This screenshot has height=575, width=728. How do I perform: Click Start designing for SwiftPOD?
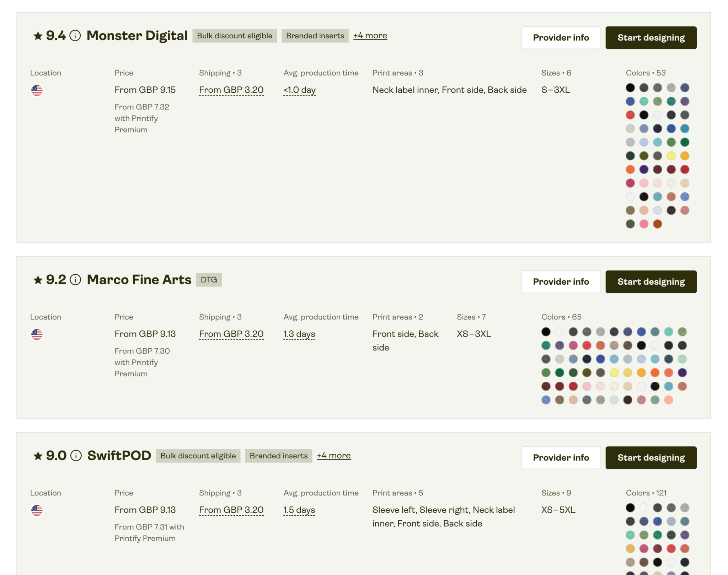pyautogui.click(x=651, y=458)
